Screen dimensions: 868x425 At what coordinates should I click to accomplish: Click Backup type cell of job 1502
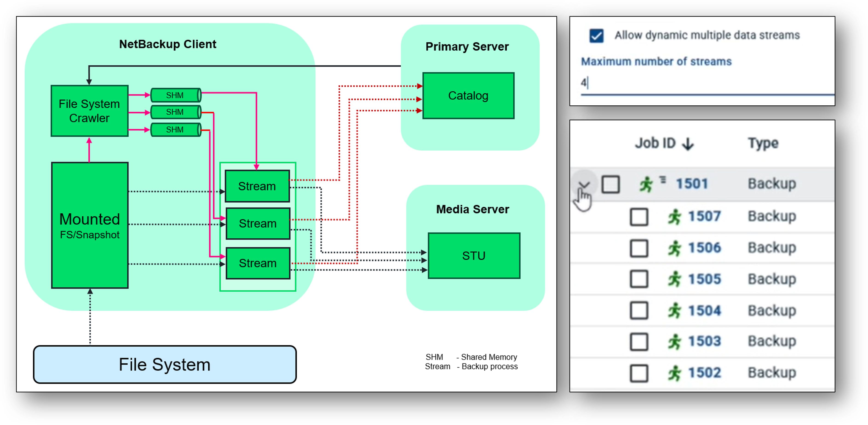pyautogui.click(x=772, y=373)
